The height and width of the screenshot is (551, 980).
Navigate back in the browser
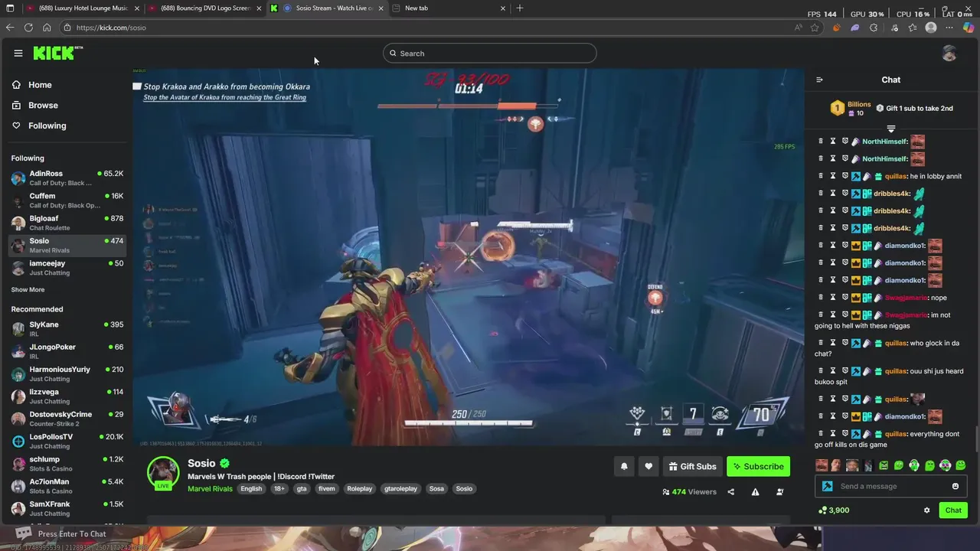pyautogui.click(x=10, y=28)
